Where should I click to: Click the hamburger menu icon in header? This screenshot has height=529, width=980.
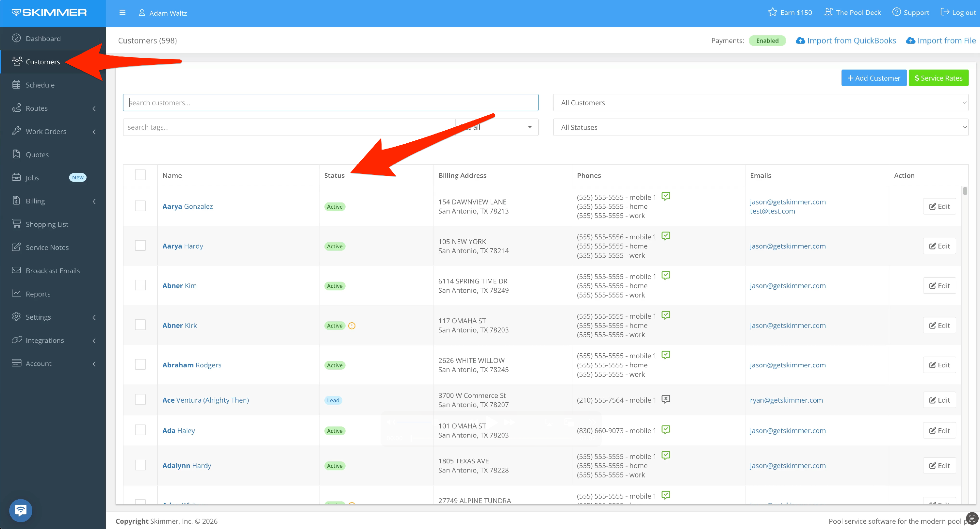(122, 12)
